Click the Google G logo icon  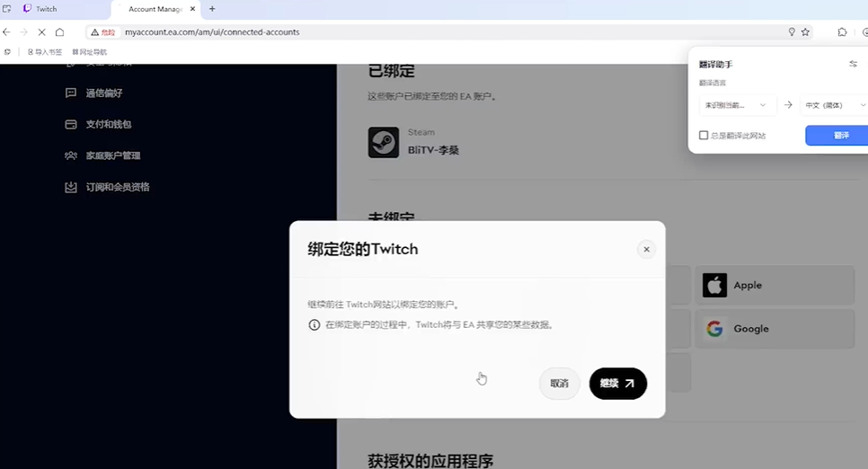click(714, 328)
